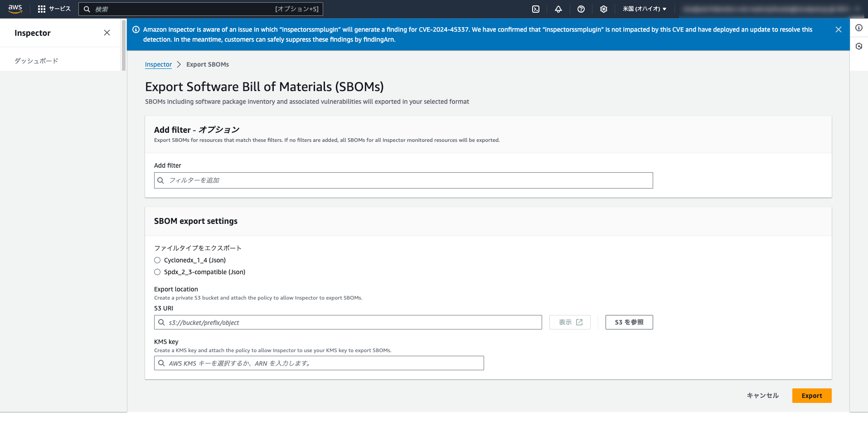
Task: Select the Cyclonedx_1_4 (Json) file type
Action: coord(157,260)
